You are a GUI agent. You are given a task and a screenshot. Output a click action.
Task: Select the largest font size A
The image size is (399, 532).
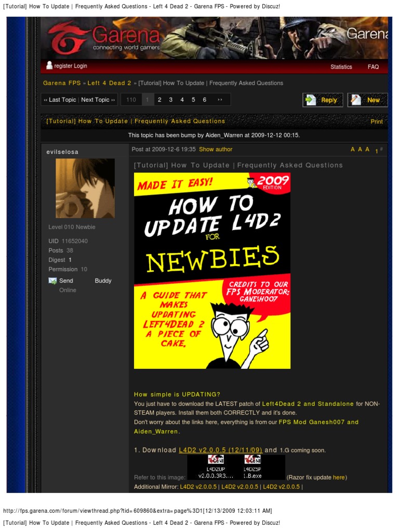pos(367,149)
